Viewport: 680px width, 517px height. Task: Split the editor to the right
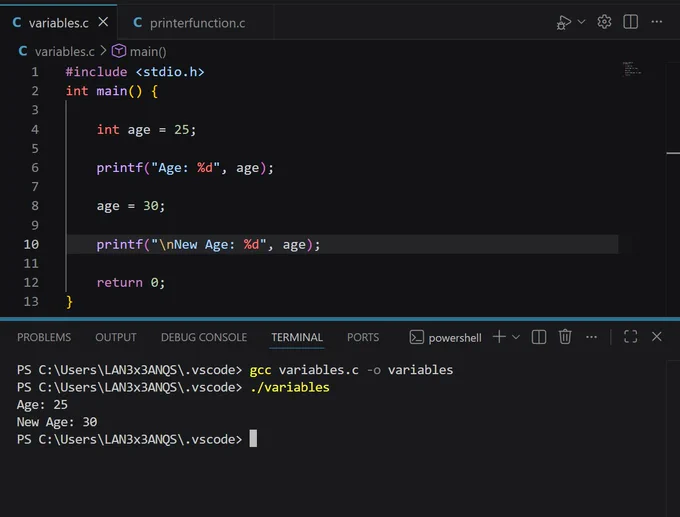point(630,22)
